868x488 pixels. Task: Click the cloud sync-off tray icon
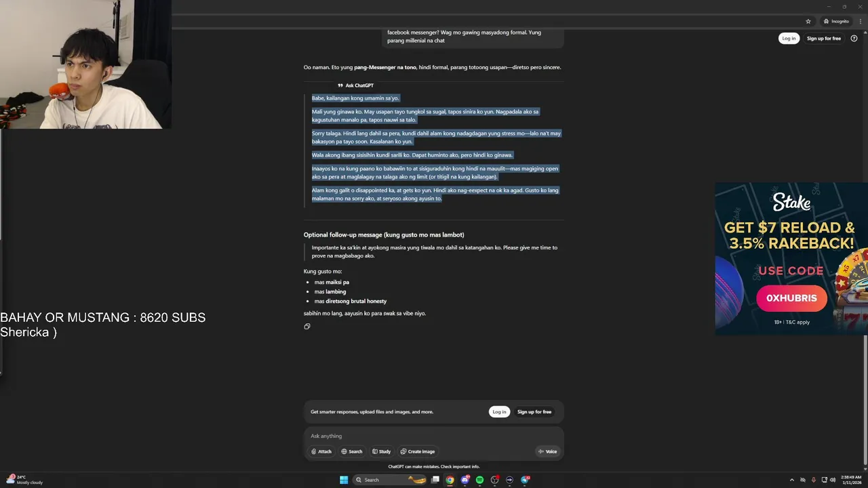click(803, 480)
